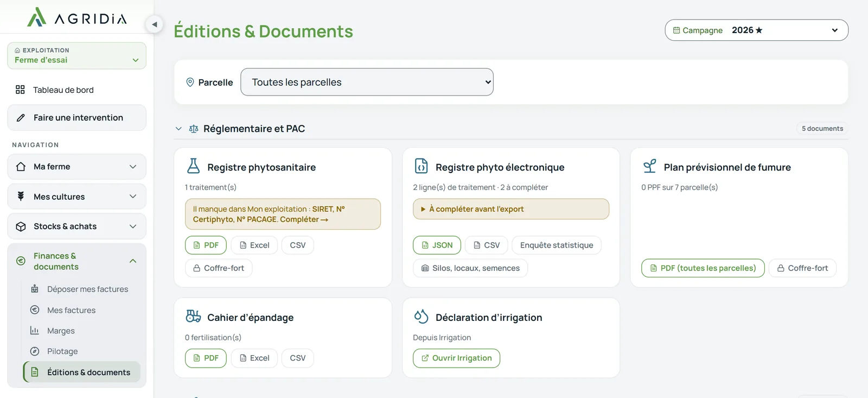Image resolution: width=868 pixels, height=398 pixels.
Task: Click the sprout icon on Plan prévisionnel de fumure
Action: (x=649, y=166)
